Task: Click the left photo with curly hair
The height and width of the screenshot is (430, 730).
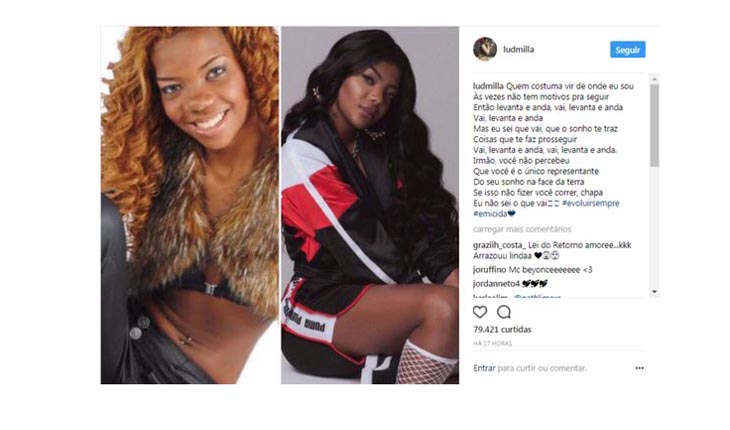Action: pyautogui.click(x=190, y=205)
